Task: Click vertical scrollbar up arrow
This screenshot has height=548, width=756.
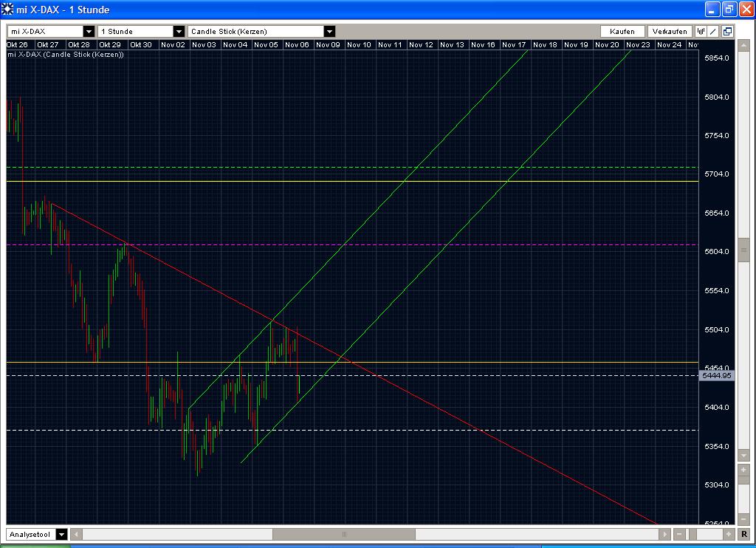Action: 743,47
